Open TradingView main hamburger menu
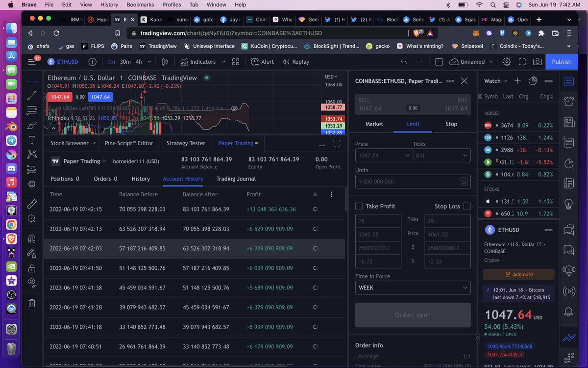The height and width of the screenshot is (368, 588). pyautogui.click(x=32, y=62)
